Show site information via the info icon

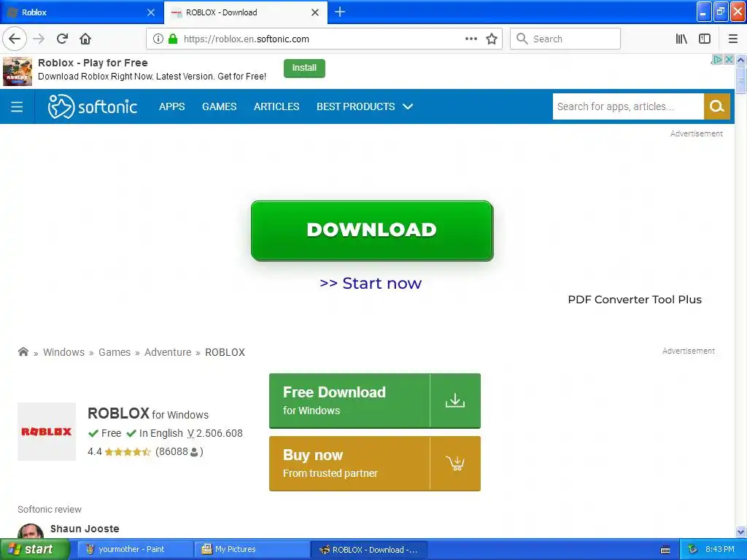(x=158, y=39)
